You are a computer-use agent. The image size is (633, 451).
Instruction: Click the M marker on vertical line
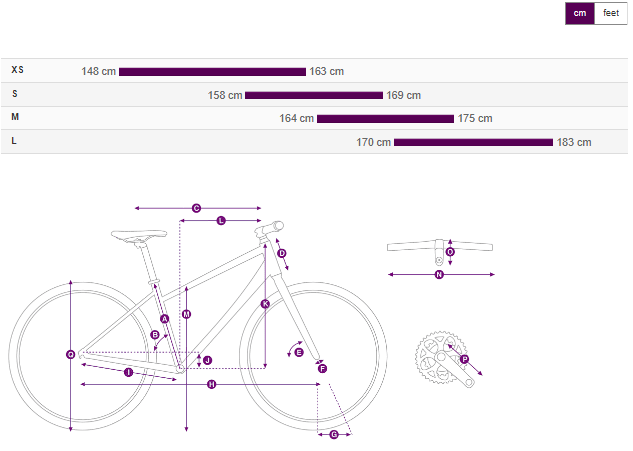[186, 314]
